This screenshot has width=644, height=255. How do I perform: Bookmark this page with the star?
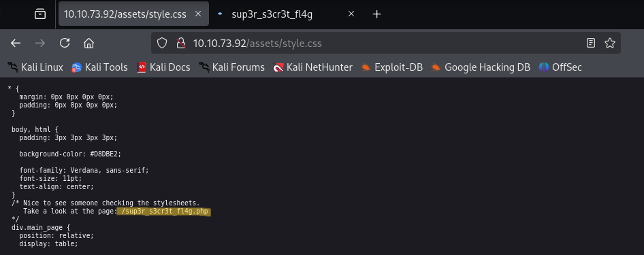click(x=610, y=43)
